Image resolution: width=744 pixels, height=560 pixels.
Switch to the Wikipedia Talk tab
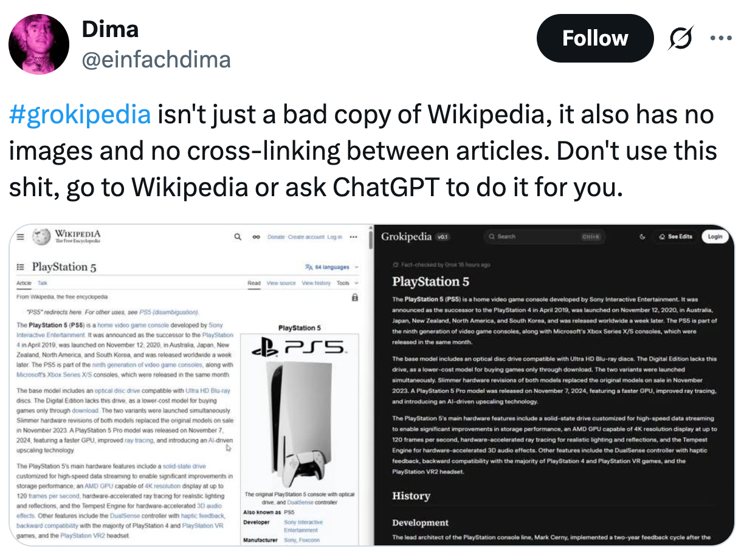[x=42, y=283]
